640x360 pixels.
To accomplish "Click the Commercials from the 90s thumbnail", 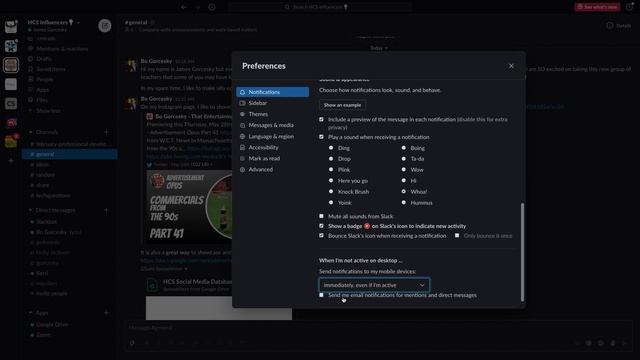I will click(x=189, y=207).
